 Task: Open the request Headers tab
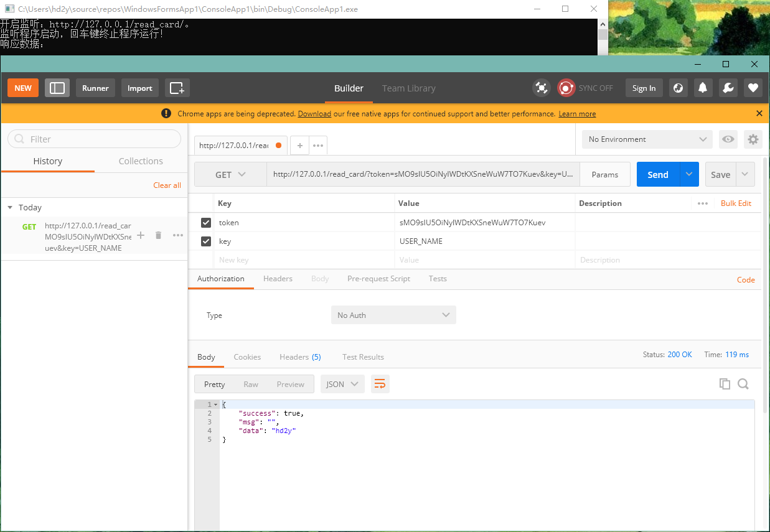pos(278,279)
